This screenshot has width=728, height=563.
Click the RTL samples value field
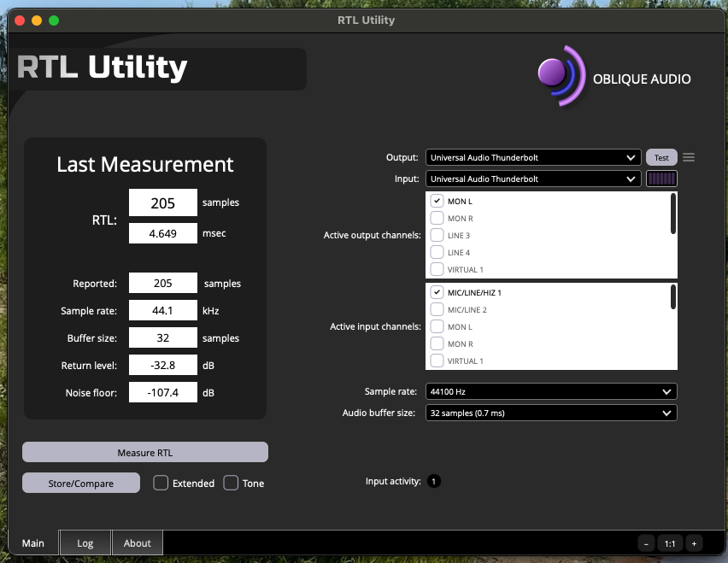tap(163, 202)
